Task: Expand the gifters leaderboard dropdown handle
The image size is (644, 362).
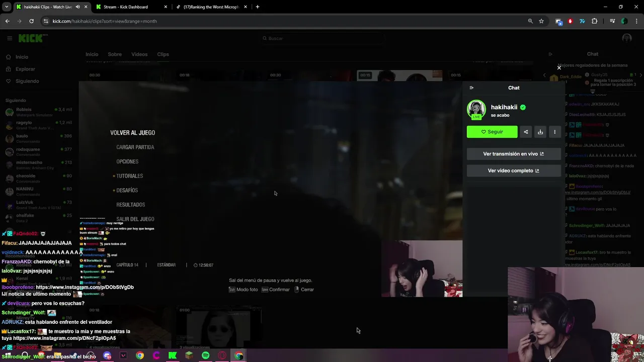Action: 592,92
